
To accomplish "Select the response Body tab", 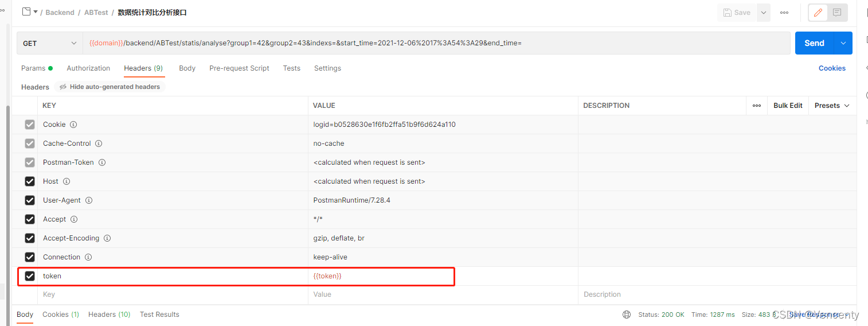I will (x=25, y=315).
